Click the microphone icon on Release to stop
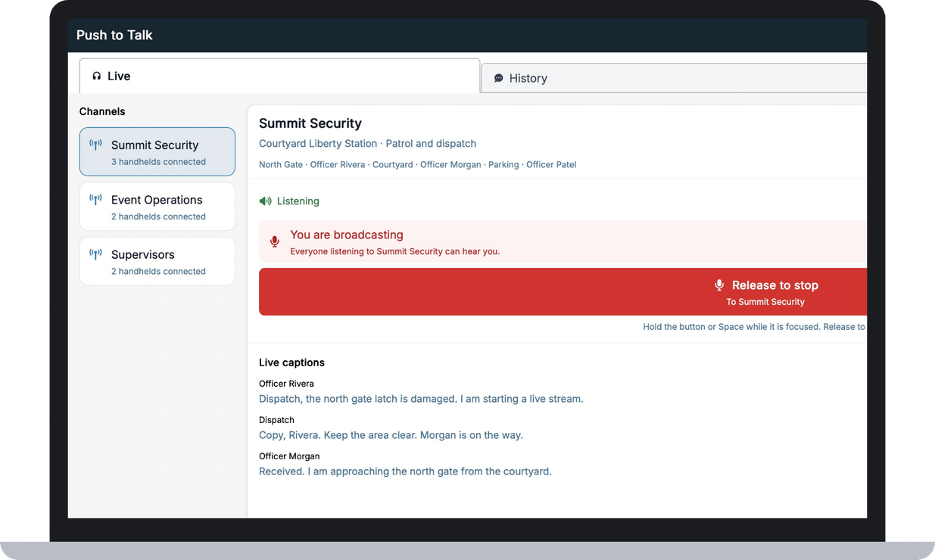The image size is (935, 560). [x=720, y=285]
